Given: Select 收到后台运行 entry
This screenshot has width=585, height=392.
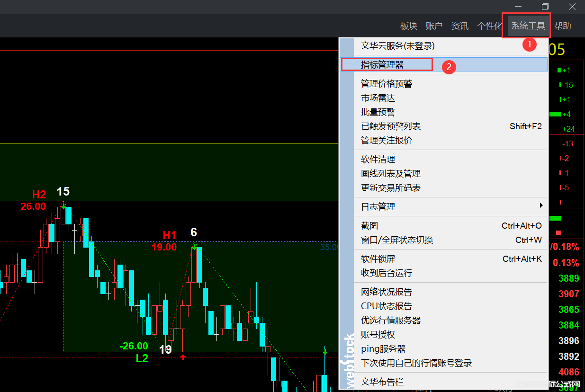Looking at the screenshot, I should point(451,273).
